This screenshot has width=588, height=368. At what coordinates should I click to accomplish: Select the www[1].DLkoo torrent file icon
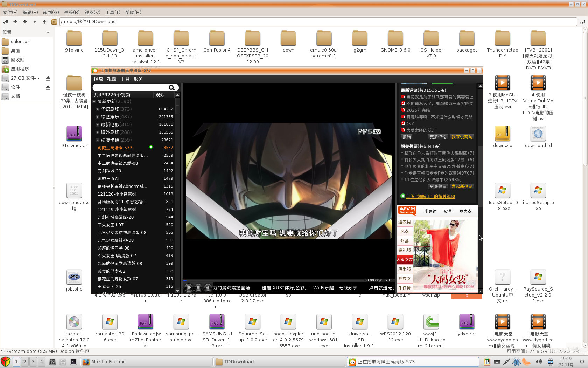pyautogui.click(x=431, y=322)
